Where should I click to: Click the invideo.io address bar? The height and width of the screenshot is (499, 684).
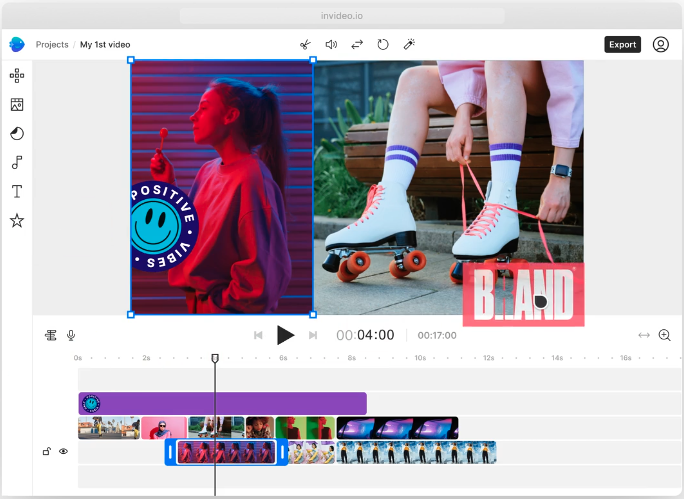pyautogui.click(x=342, y=16)
